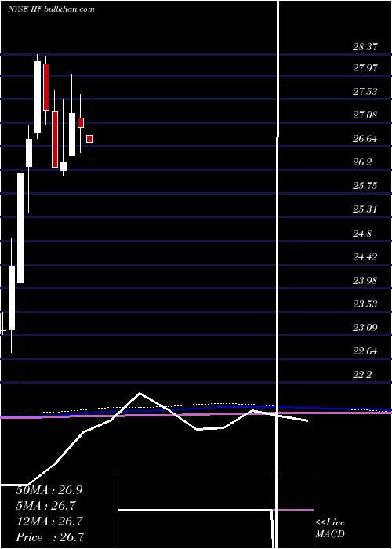The width and height of the screenshot is (392, 549).
Task: Select the 24.42 price axis label
Action: click(x=365, y=257)
